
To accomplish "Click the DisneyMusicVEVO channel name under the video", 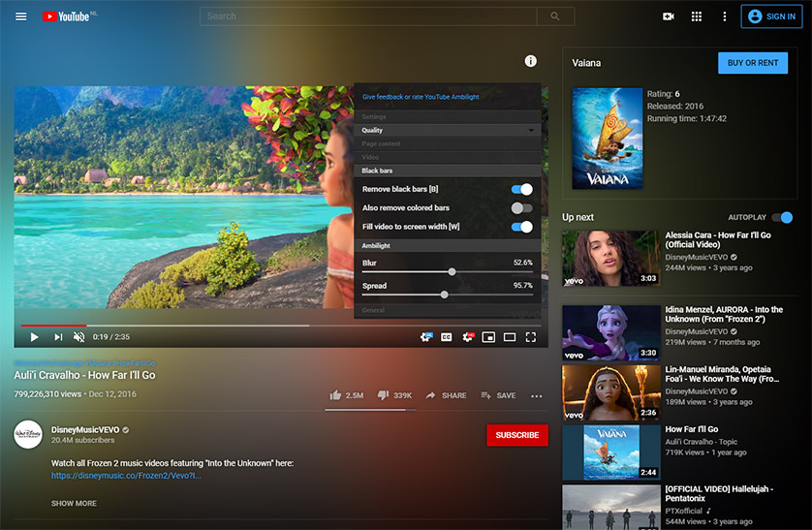I will (85, 429).
